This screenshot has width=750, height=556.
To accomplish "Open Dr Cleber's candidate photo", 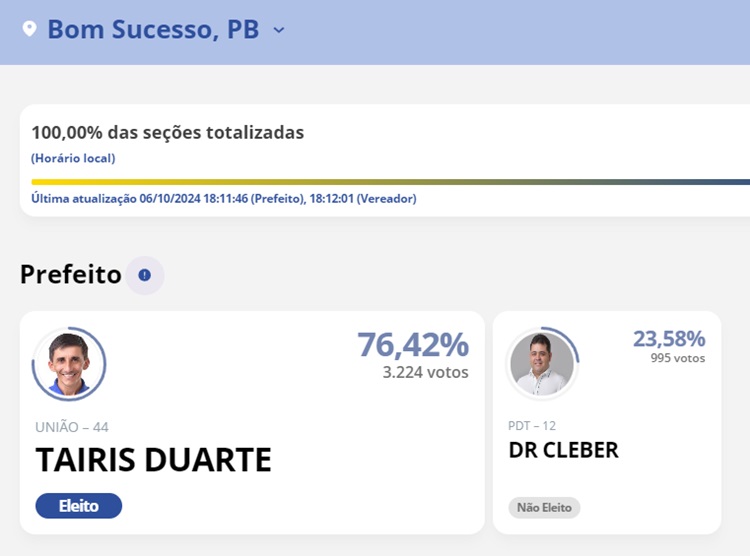I will 542,364.
